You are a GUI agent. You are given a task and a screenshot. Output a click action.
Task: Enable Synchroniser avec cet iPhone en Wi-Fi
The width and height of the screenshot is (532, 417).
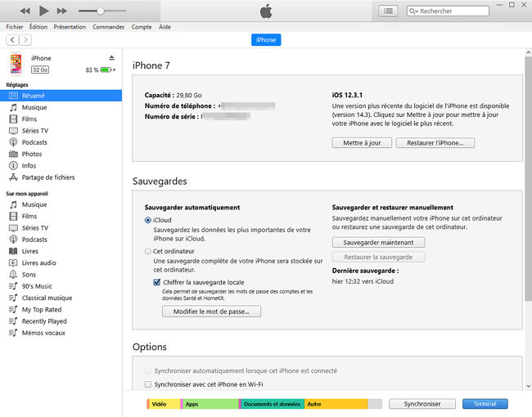coord(147,383)
